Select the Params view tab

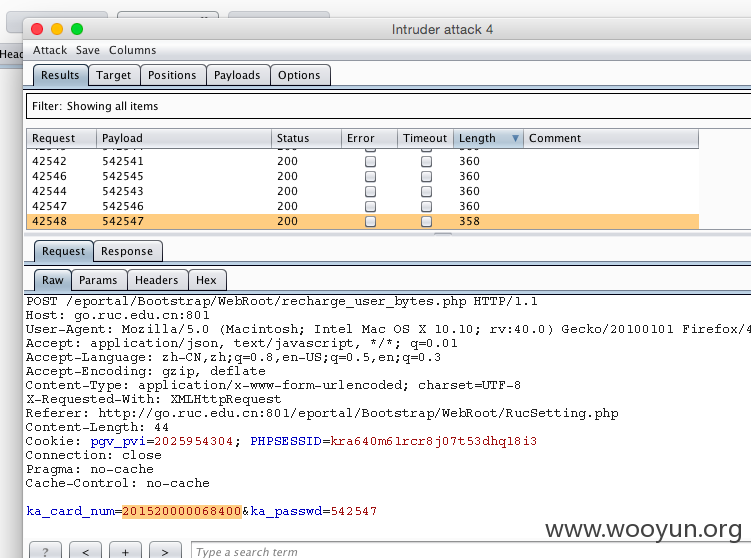click(98, 280)
